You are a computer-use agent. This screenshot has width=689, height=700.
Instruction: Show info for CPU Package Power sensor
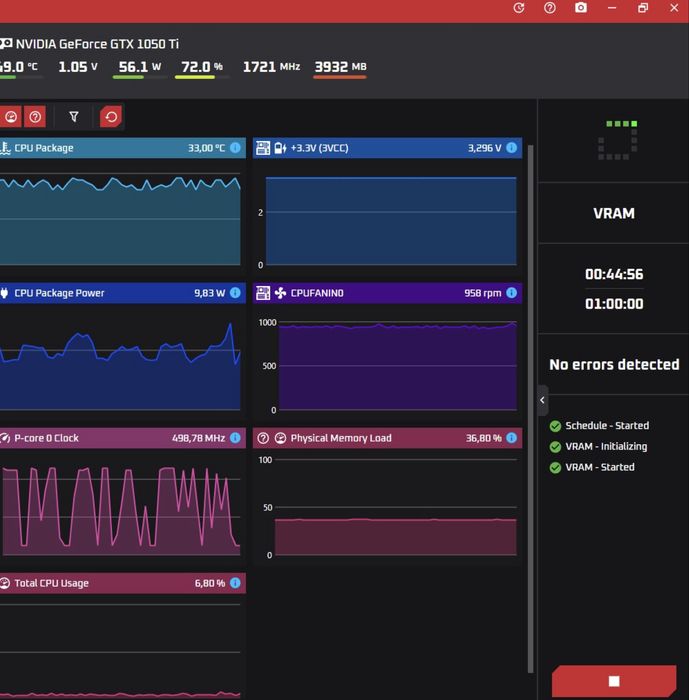235,293
